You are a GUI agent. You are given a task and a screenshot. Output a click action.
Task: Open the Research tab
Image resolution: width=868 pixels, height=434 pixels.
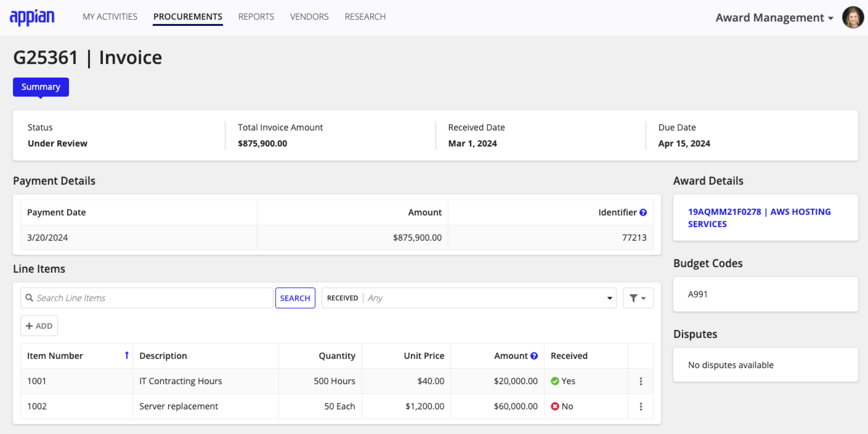(365, 17)
